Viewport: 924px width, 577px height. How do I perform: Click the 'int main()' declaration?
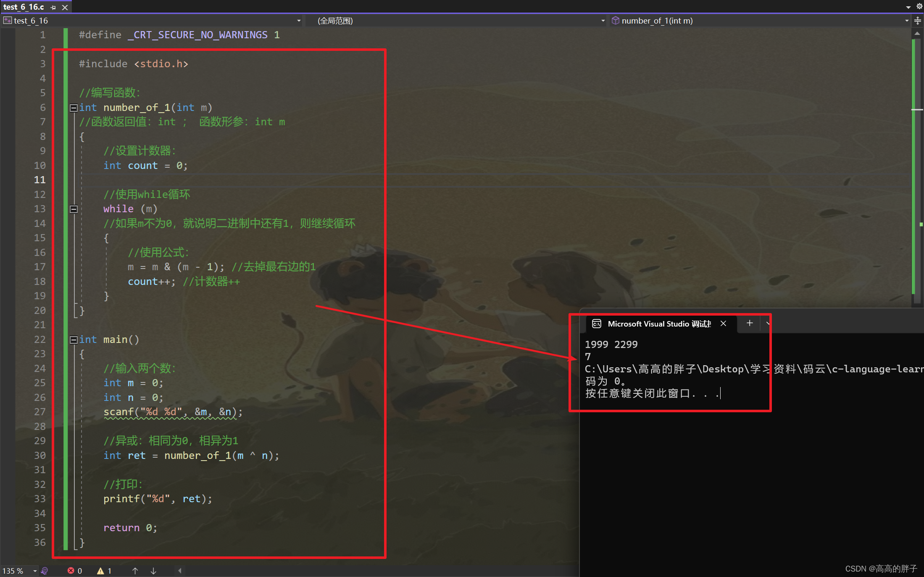109,340
